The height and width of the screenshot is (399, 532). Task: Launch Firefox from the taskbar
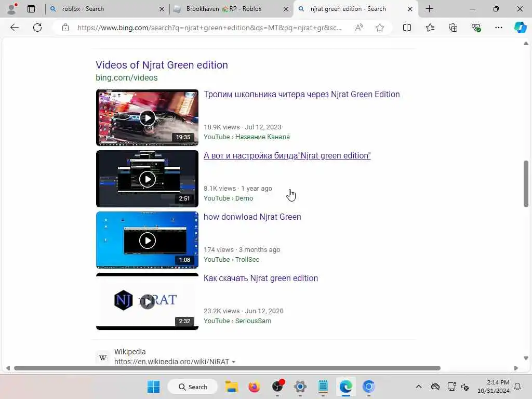click(254, 387)
